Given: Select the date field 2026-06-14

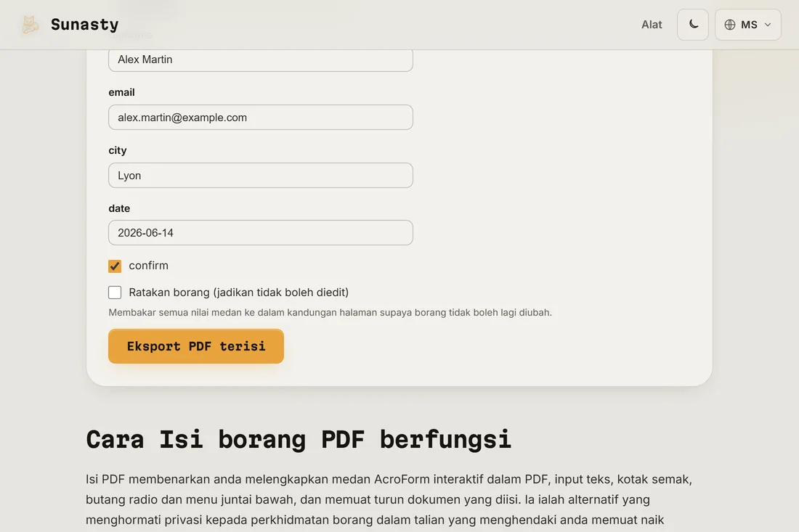Looking at the screenshot, I should [x=260, y=233].
